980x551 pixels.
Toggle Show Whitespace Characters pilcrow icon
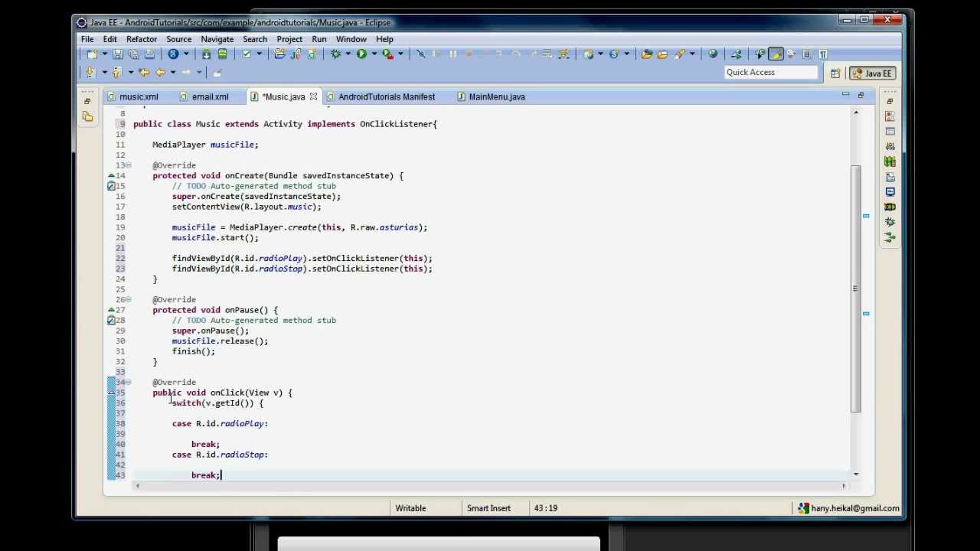point(823,54)
